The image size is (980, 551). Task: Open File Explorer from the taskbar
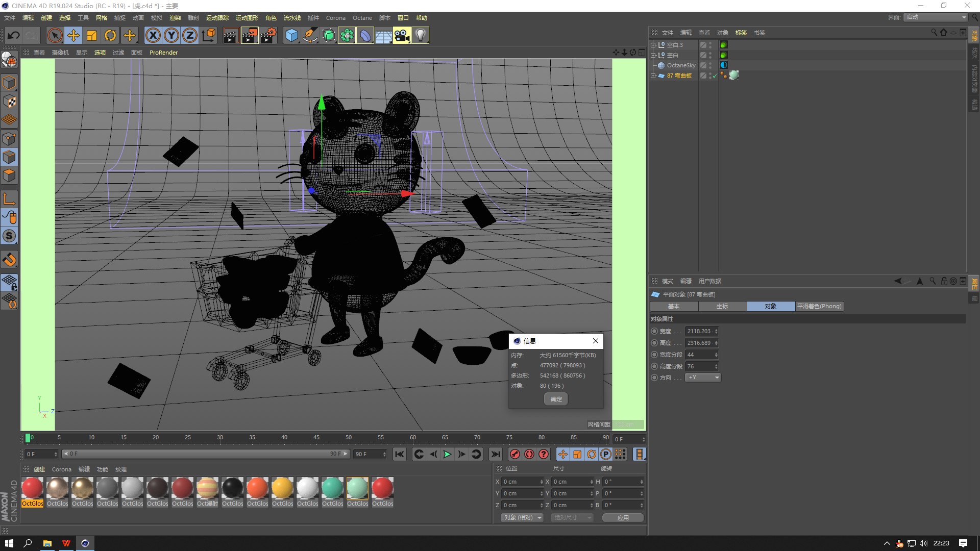pos(47,543)
